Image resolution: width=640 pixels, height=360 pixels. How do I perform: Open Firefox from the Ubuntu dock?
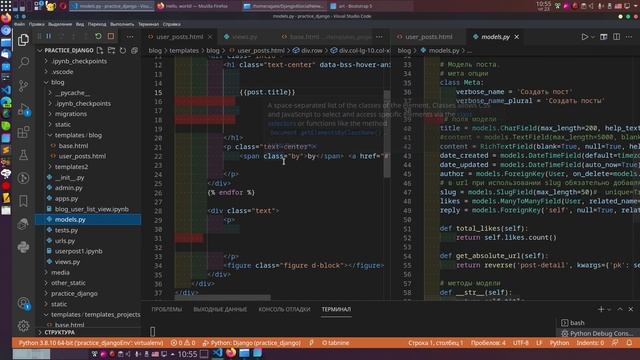tap(6, 18)
